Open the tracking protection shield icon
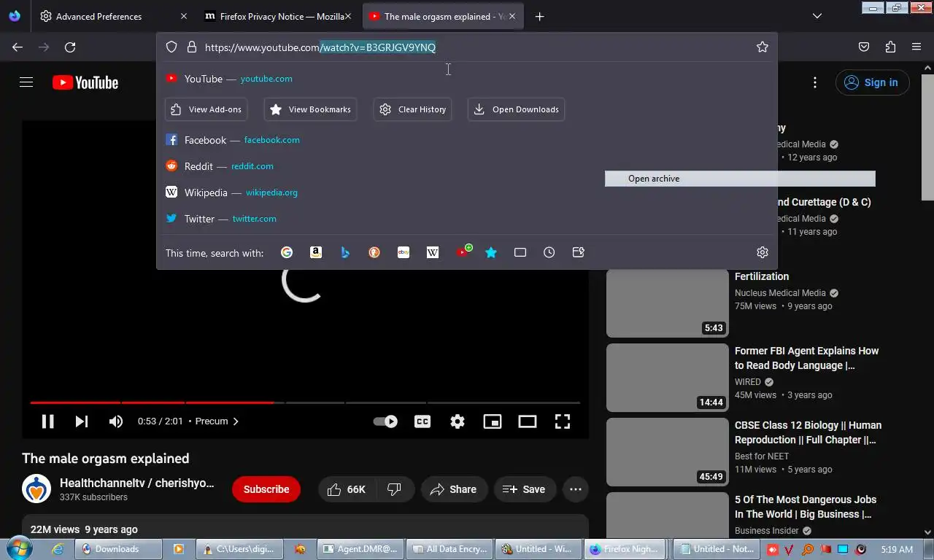Image resolution: width=934 pixels, height=560 pixels. click(171, 47)
